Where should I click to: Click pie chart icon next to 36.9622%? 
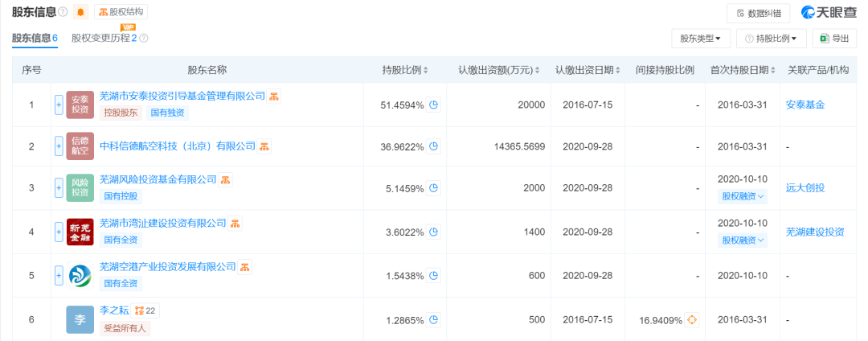click(434, 146)
